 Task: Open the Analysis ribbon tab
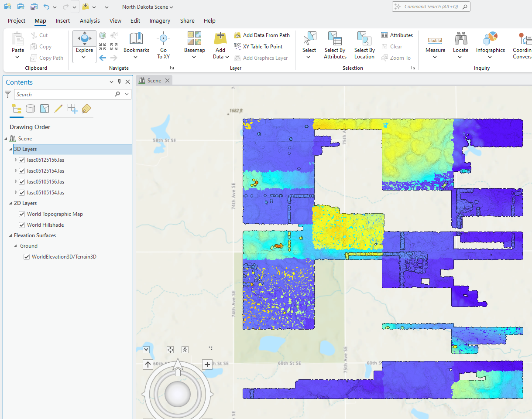89,20
